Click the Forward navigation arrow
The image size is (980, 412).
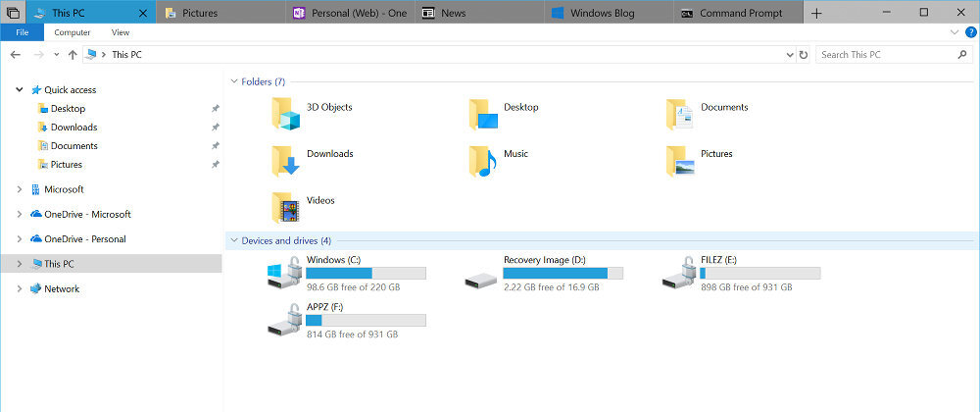pyautogui.click(x=39, y=55)
